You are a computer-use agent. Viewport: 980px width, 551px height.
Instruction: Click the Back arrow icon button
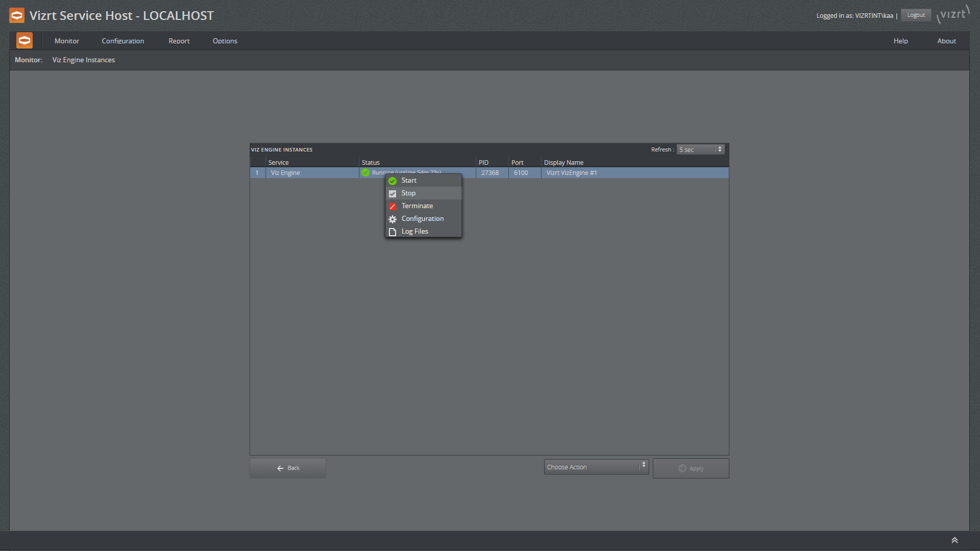(x=279, y=467)
